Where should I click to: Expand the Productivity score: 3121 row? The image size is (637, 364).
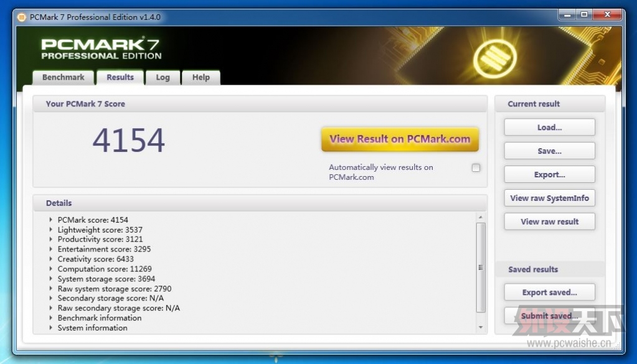[51, 240]
